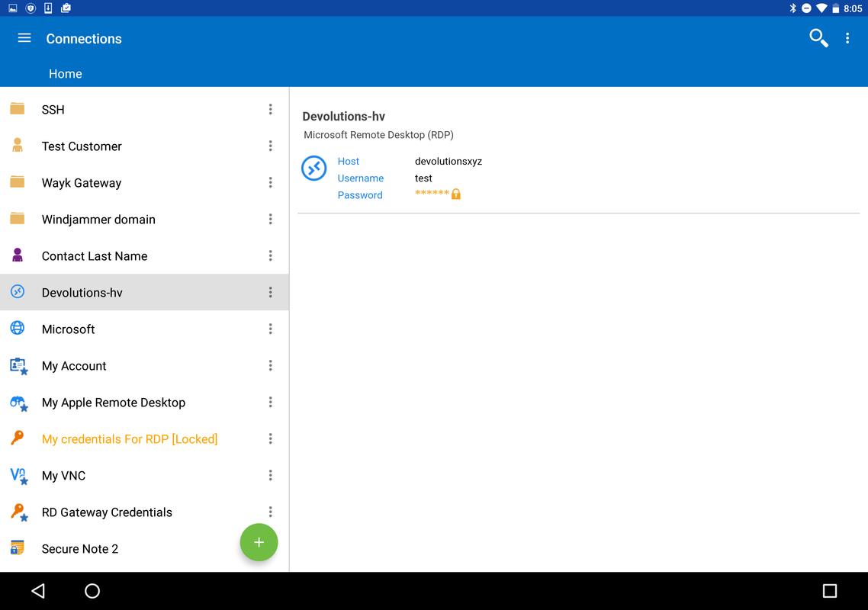Open the SSH row options menu

click(x=270, y=109)
